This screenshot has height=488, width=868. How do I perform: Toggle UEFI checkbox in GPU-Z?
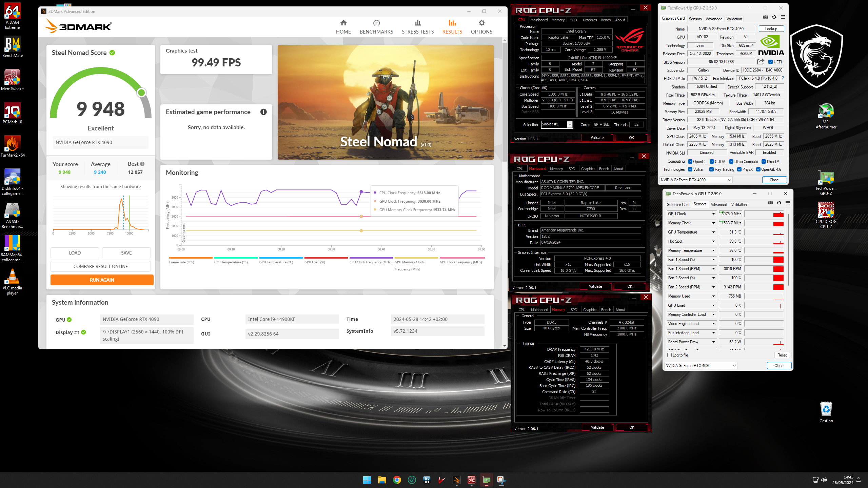770,62
